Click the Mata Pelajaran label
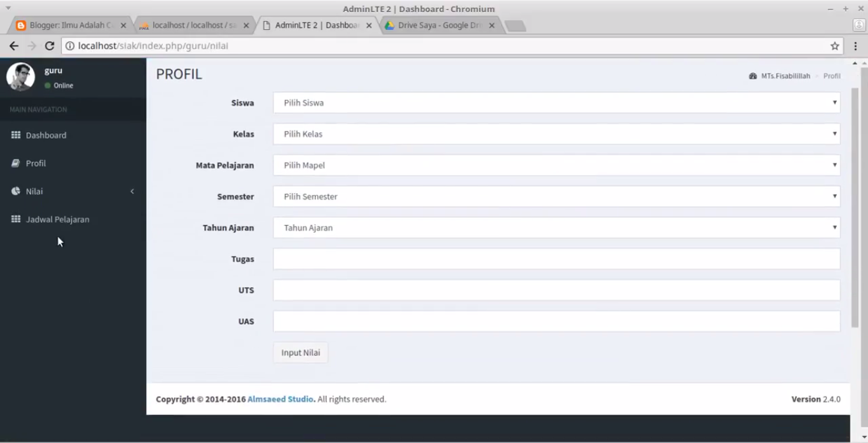Image resolution: width=868 pixels, height=443 pixels. 225,165
